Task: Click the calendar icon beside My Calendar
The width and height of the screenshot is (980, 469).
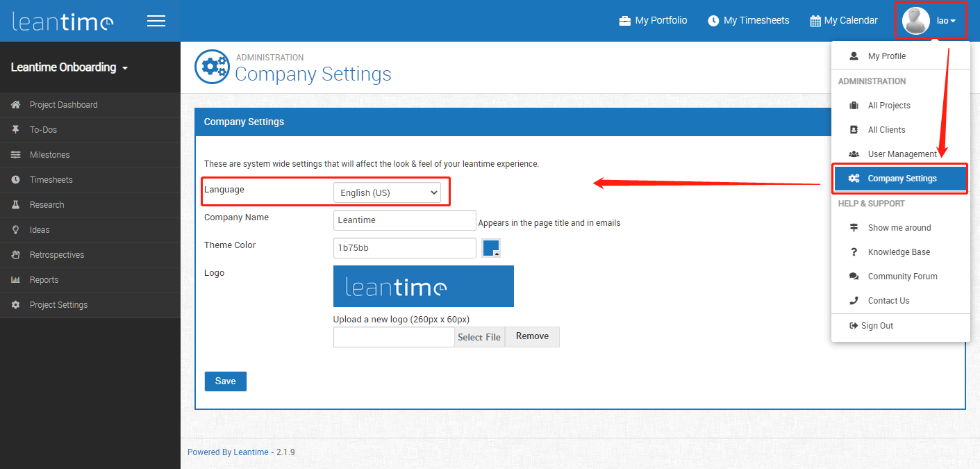Action: 815,21
